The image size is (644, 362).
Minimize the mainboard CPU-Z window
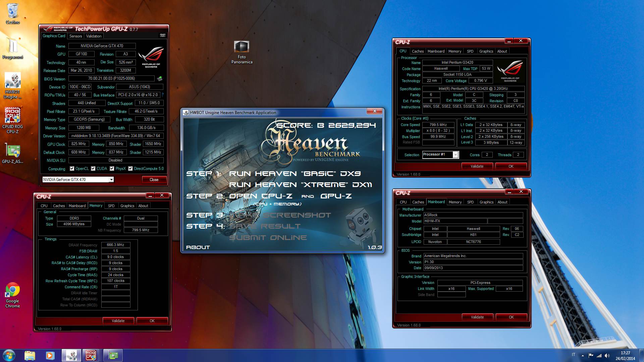click(x=509, y=191)
